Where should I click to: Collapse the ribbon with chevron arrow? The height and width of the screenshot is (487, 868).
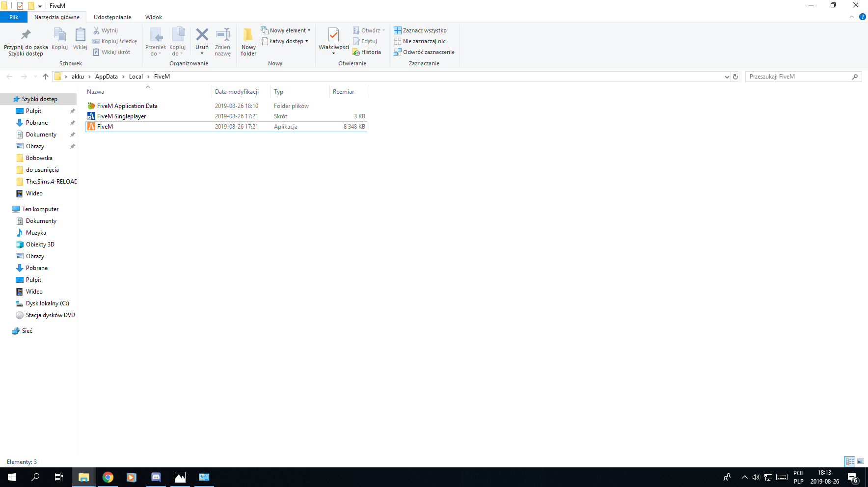(x=852, y=17)
